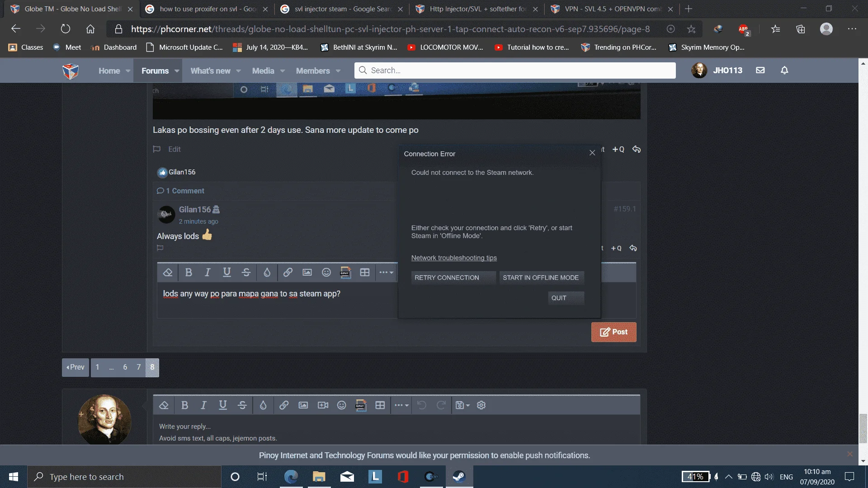Viewport: 868px width, 488px height.
Task: Open the Steam icon in the Windows taskbar
Action: click(x=459, y=477)
